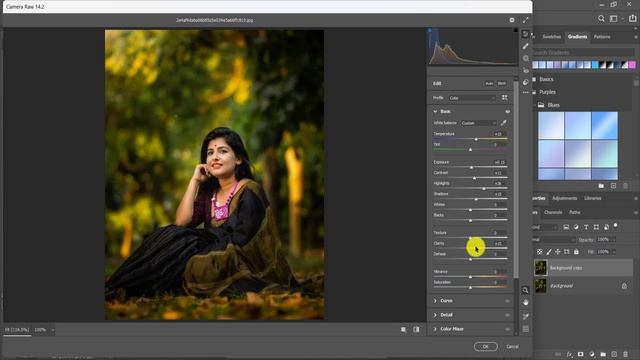Toggle the color sampler overlay tool
The width and height of the screenshot is (640, 360).
pyautogui.click(x=525, y=316)
